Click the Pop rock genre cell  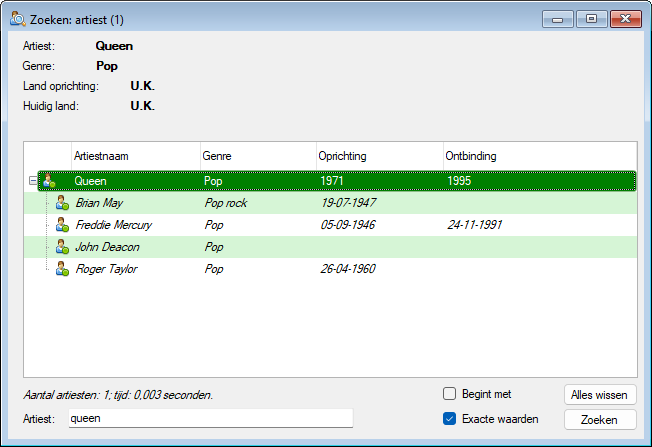click(226, 203)
